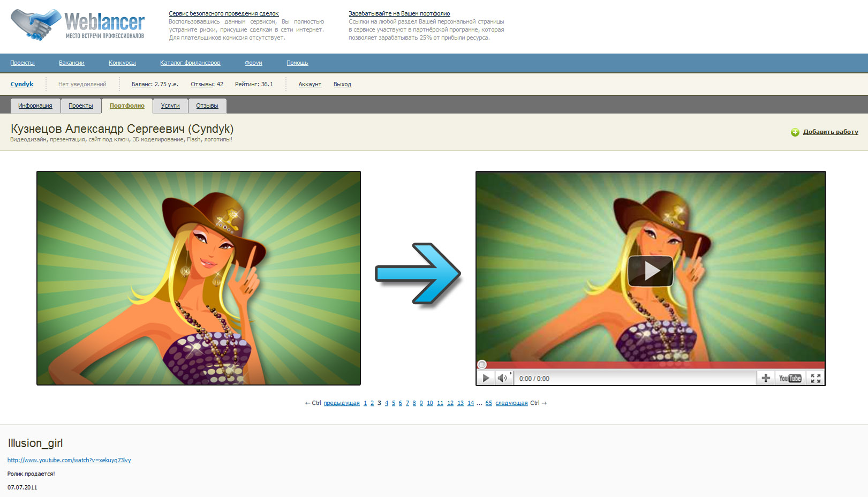Click the Рейтинг: 36.1 text
868x497 pixels.
254,84
